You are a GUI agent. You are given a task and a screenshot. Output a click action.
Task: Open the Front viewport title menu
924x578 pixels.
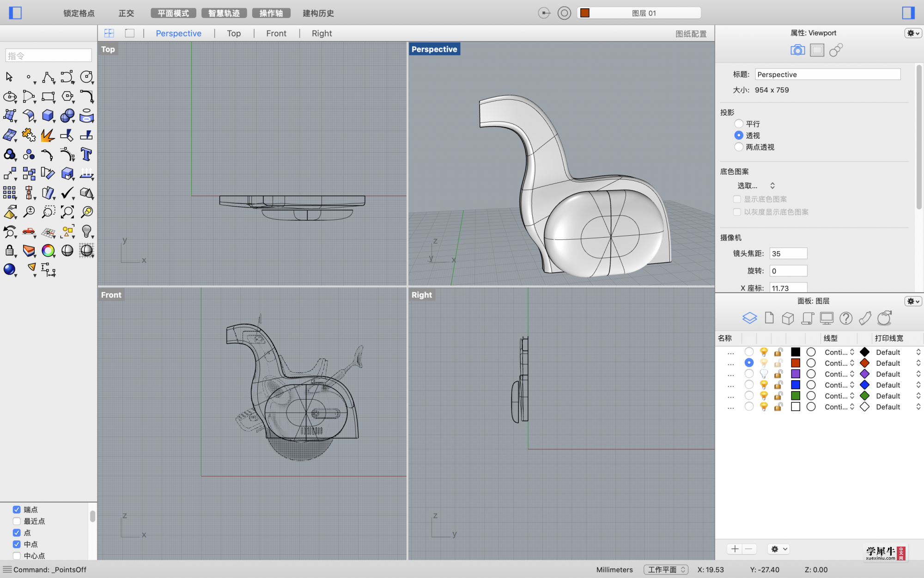point(111,295)
